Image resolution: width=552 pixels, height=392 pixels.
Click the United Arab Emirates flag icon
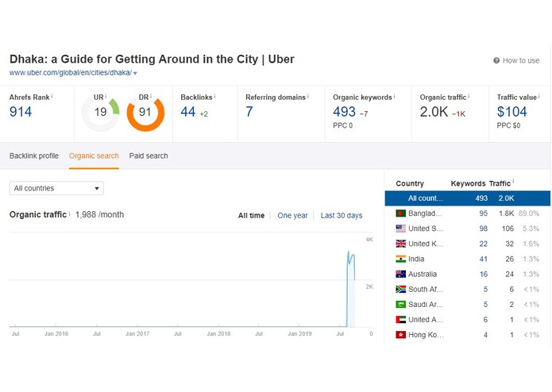400,320
